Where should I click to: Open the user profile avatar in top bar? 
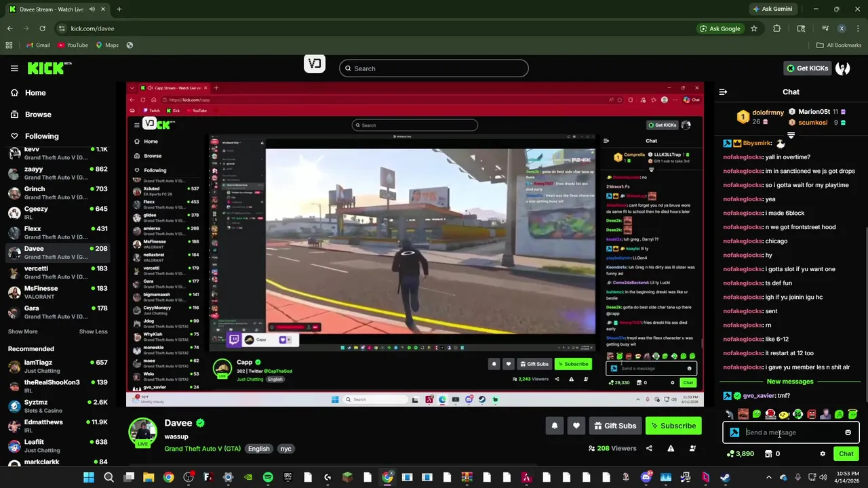(x=842, y=68)
